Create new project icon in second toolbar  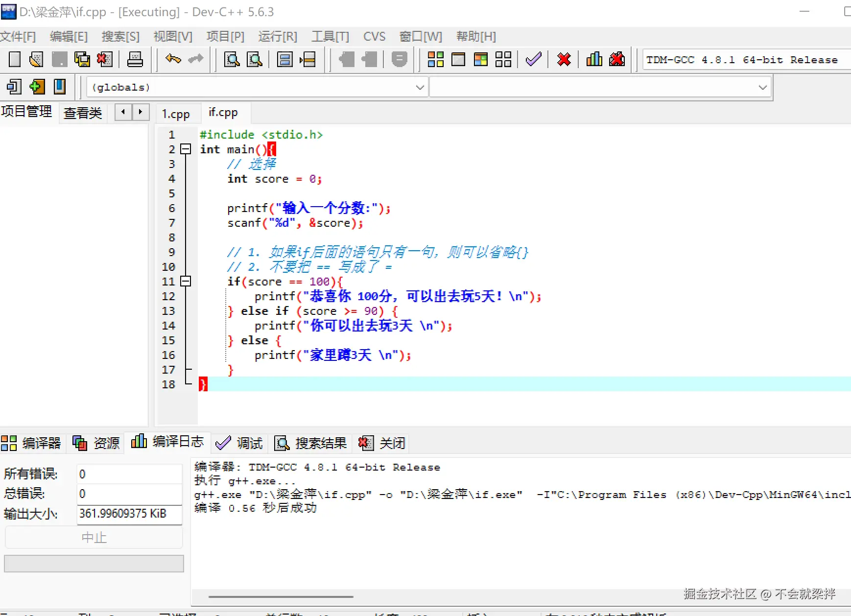coord(14,87)
